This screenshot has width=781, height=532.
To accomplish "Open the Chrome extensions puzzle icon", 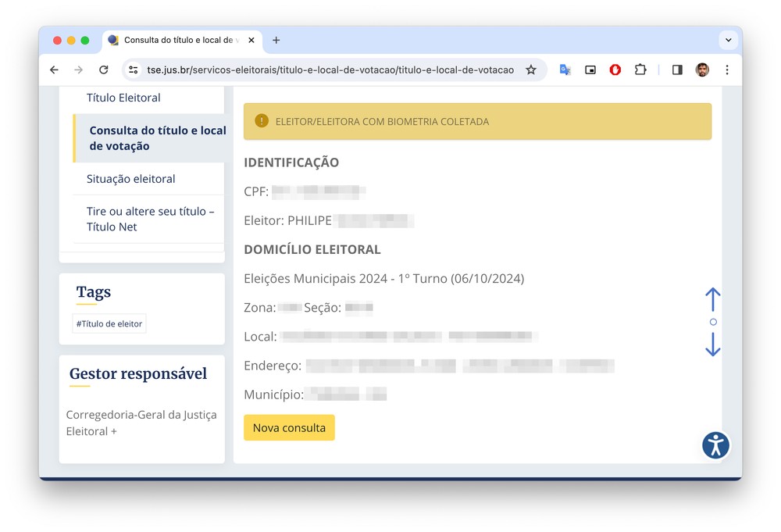I will point(640,70).
